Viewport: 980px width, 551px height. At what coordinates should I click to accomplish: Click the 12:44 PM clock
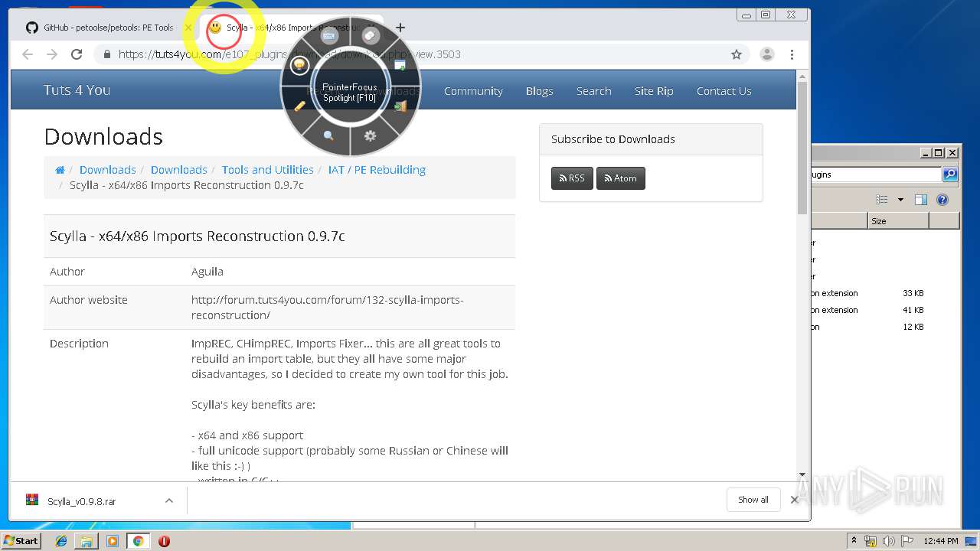pos(940,541)
